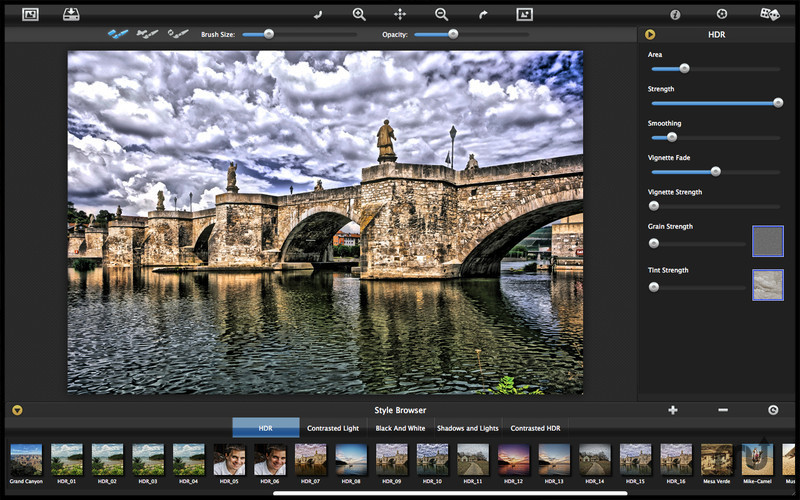Switch to the Contrasted Light tab
This screenshot has width=800, height=500.
tap(333, 428)
